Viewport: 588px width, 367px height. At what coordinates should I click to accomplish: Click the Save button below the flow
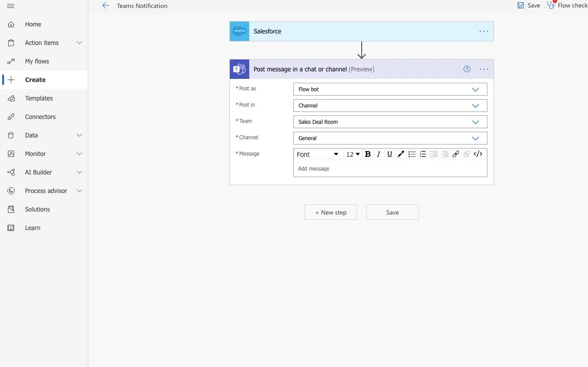click(x=393, y=212)
